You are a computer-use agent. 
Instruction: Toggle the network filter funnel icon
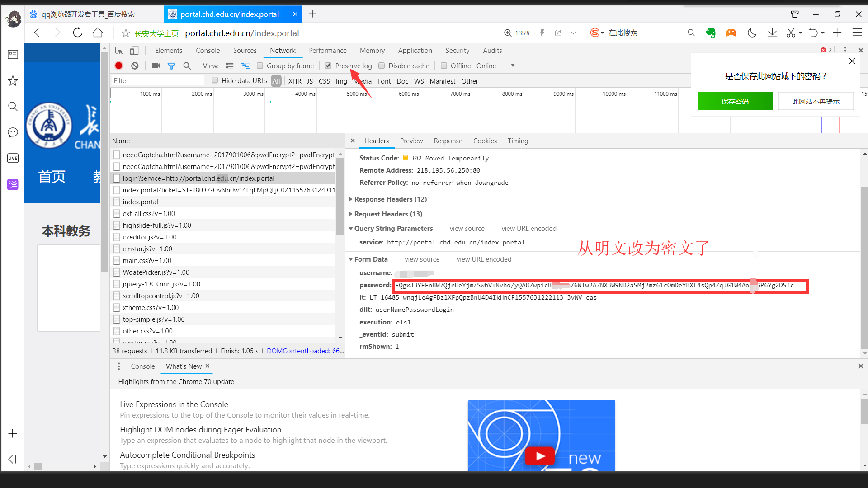pos(171,66)
